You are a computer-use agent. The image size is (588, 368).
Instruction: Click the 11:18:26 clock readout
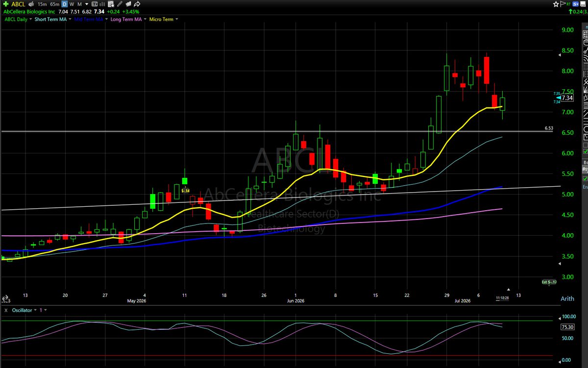pyautogui.click(x=502, y=297)
